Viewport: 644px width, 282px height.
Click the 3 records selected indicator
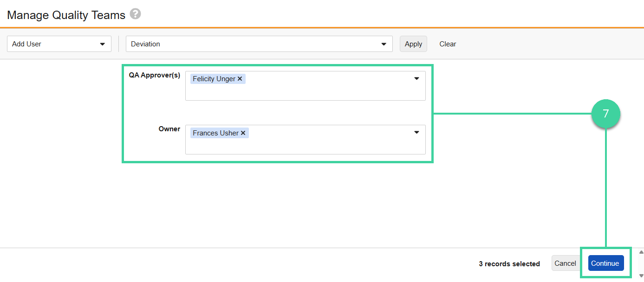click(x=509, y=263)
